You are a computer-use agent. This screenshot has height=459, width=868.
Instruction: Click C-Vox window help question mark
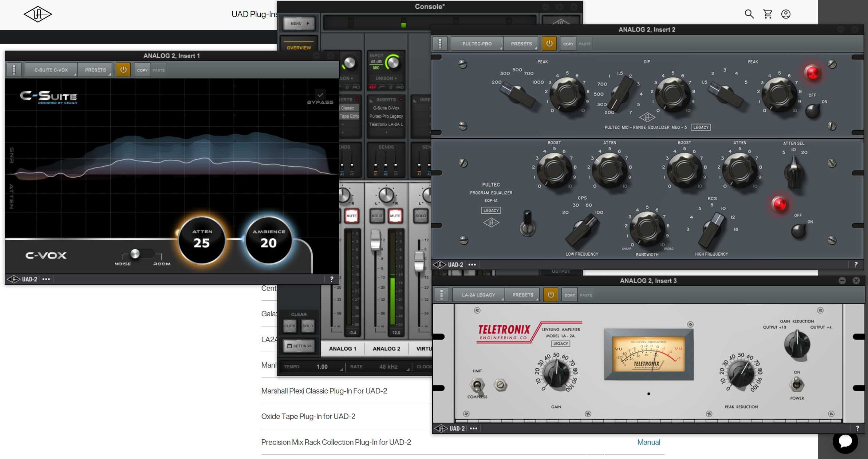pos(331,279)
